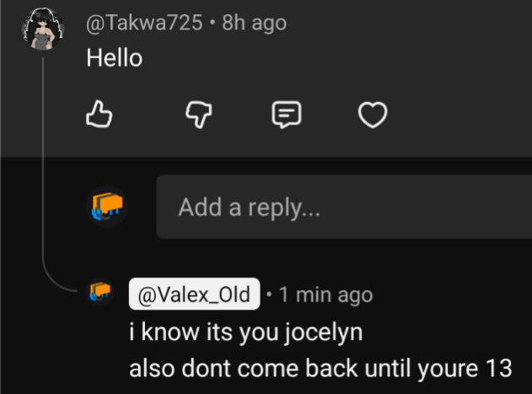Like the Hello comment with thumbs up

(x=99, y=114)
